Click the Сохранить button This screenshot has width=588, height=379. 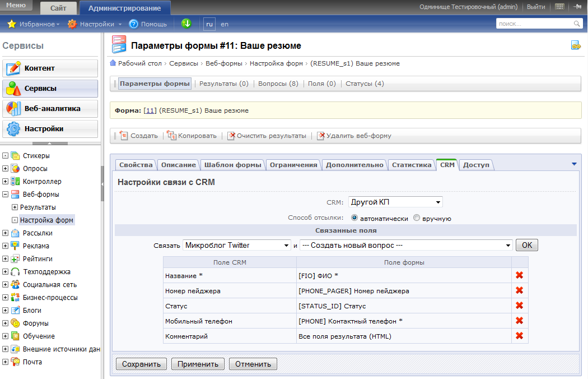141,364
